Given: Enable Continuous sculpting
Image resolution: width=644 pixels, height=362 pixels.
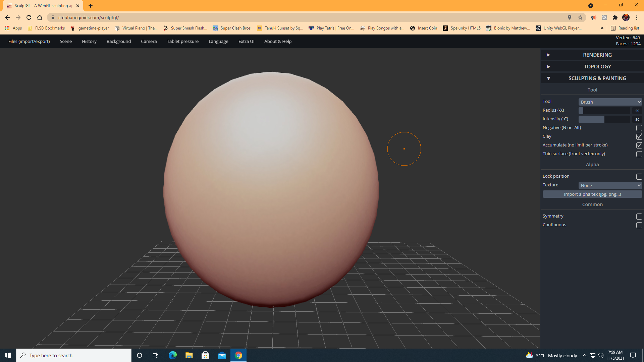Looking at the screenshot, I should click(639, 225).
